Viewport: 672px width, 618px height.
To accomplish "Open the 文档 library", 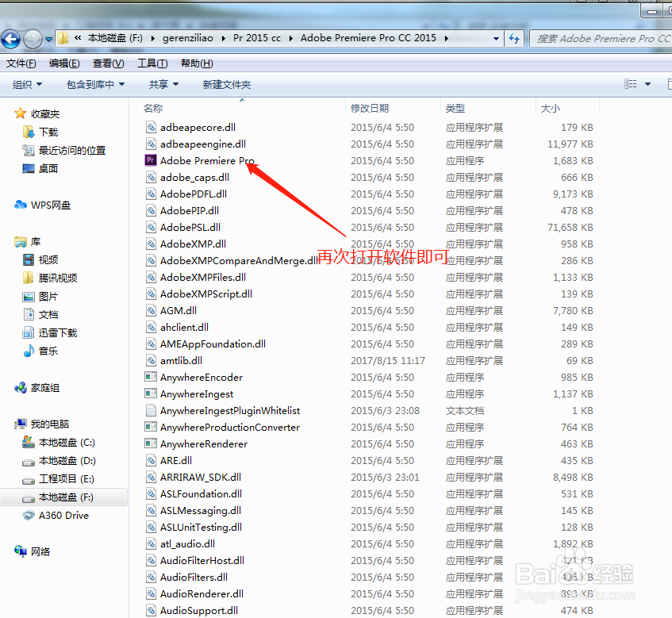I will [x=48, y=315].
